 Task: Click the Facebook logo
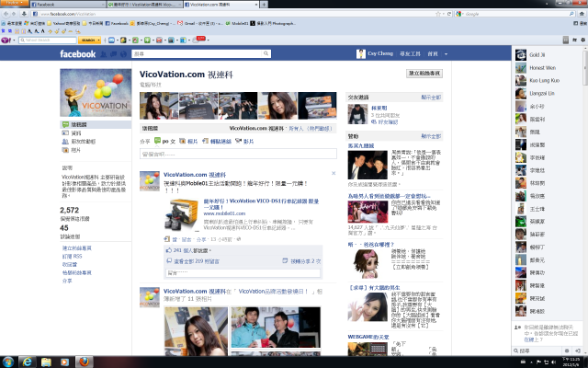pos(77,54)
